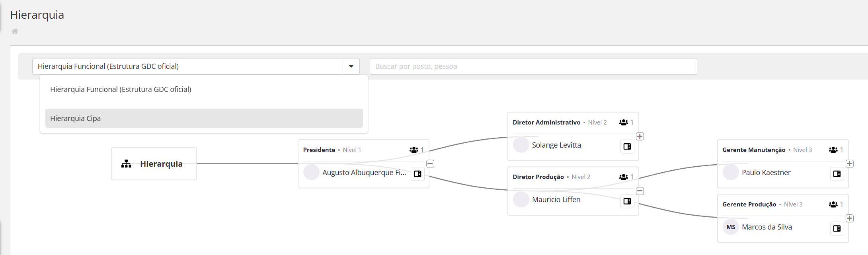The width and height of the screenshot is (868, 255).
Task: Click the home breadcrumb icon
Action: (x=15, y=31)
